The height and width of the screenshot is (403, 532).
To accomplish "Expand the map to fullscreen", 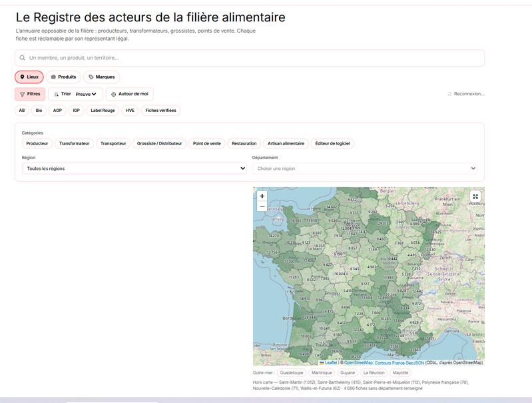I will tap(475, 197).
